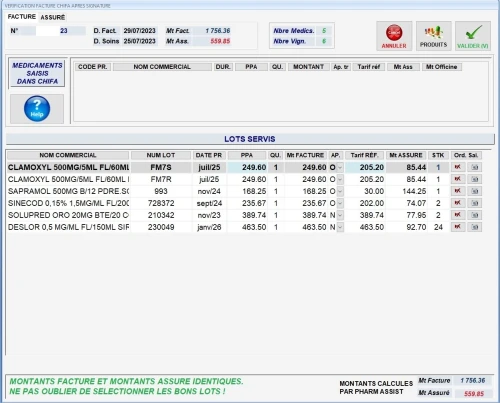The image size is (500, 403).
Task: Click the Nbre Vign. value 6
Action: tap(324, 41)
